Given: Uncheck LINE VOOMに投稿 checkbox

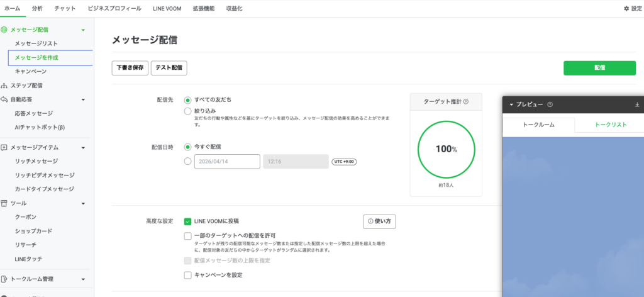Looking at the screenshot, I should (187, 221).
